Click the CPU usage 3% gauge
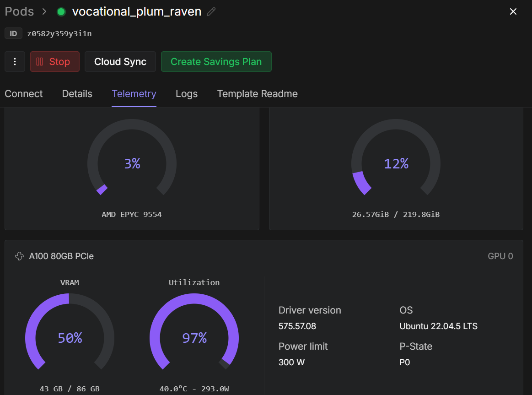 tap(132, 163)
